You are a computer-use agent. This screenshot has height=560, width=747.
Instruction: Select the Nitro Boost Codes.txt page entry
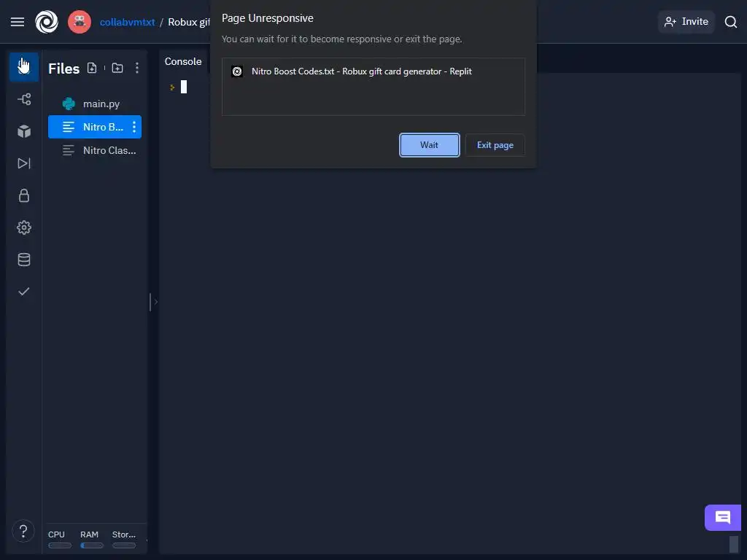[x=373, y=71]
